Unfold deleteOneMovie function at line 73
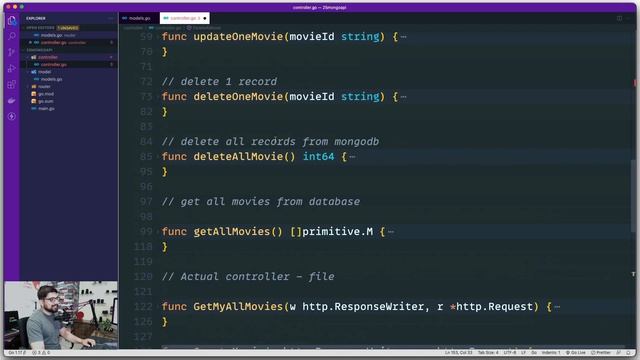 [x=158, y=97]
